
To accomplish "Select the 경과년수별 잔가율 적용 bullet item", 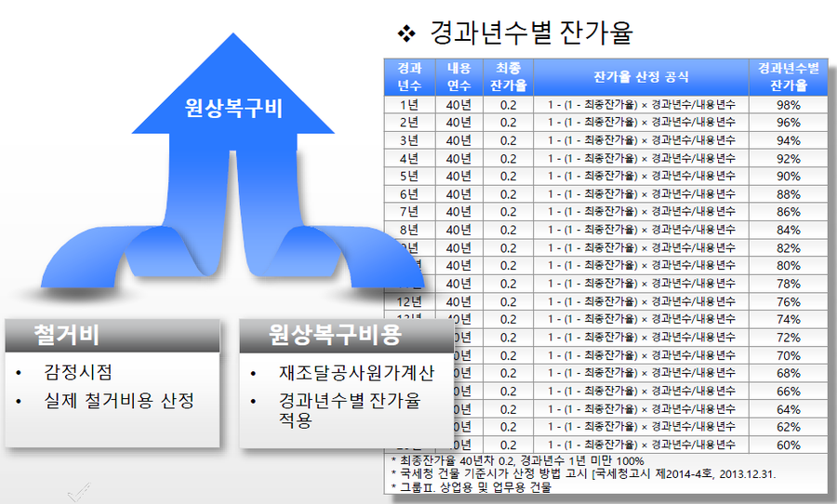I will pos(350,410).
